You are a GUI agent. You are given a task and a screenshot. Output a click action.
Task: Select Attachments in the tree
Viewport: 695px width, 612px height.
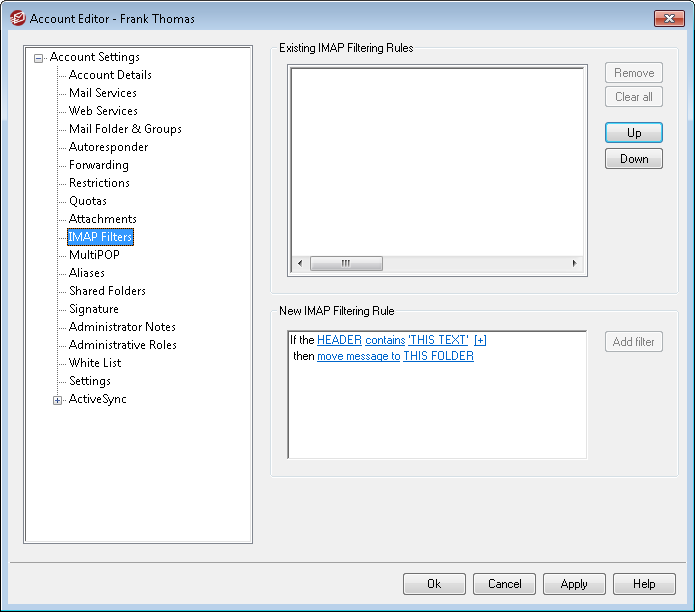(x=102, y=219)
